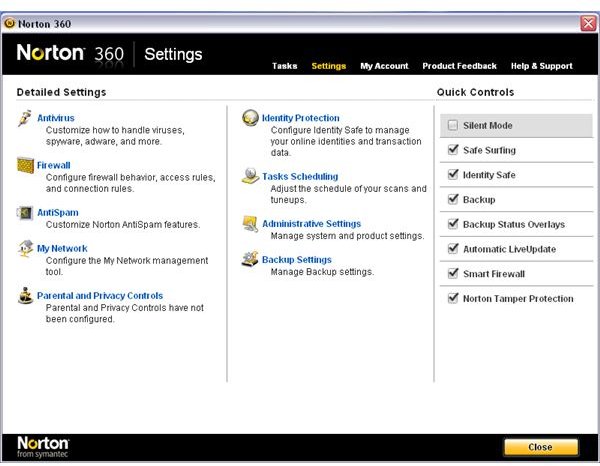Image resolution: width=600 pixels, height=466 pixels.
Task: Uncheck the Safe Surfing checkbox
Action: pos(453,150)
